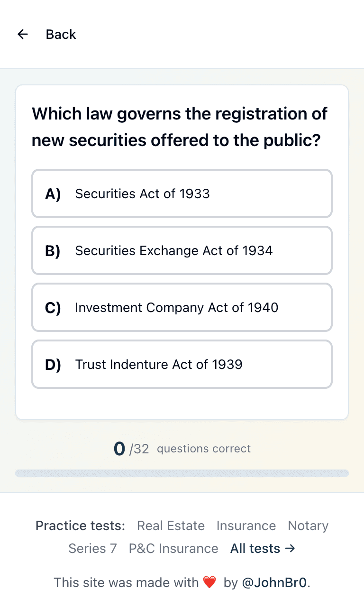Image resolution: width=364 pixels, height=607 pixels.
Task: Select answer A) Securities Act of 1933
Action: click(x=182, y=193)
